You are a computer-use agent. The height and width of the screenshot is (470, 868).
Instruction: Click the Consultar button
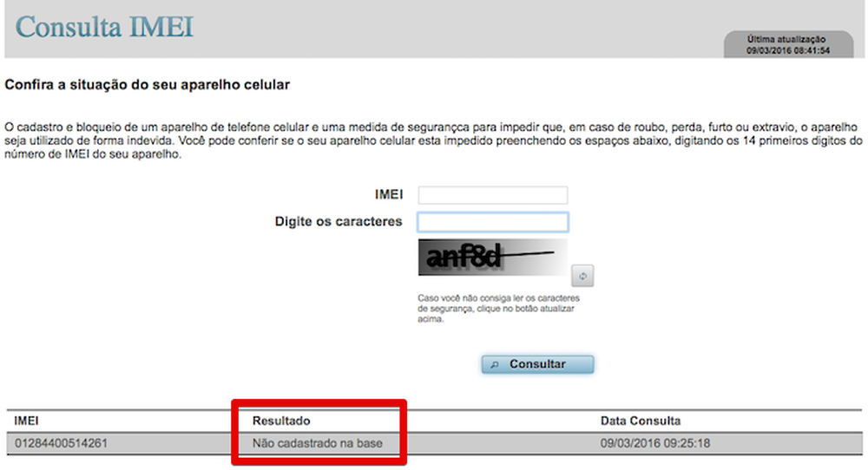click(x=537, y=364)
